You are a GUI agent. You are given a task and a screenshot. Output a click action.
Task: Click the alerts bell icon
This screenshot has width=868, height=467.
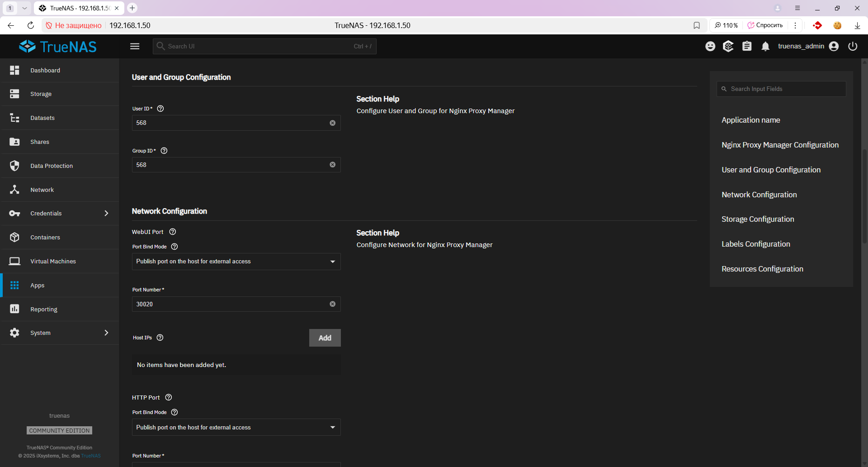click(x=765, y=46)
